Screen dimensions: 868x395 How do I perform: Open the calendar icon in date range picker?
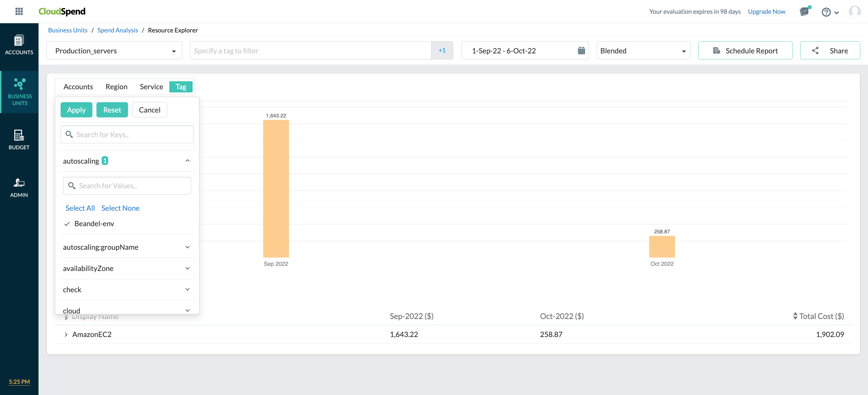581,51
